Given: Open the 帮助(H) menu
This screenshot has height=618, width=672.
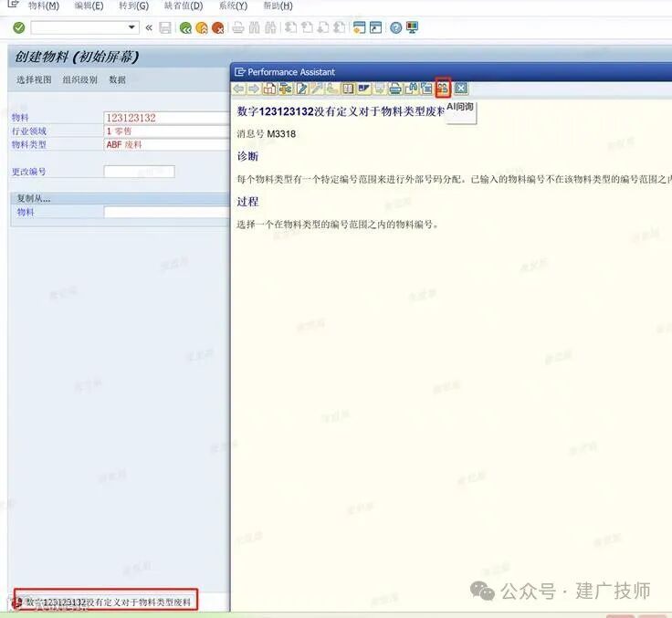Looking at the screenshot, I should click(x=278, y=6).
